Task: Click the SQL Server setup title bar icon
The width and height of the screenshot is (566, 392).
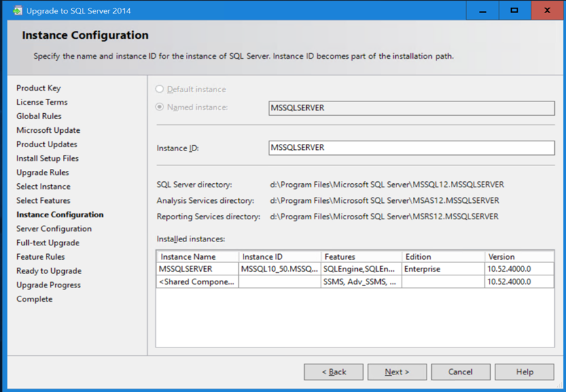Action: 17,10
